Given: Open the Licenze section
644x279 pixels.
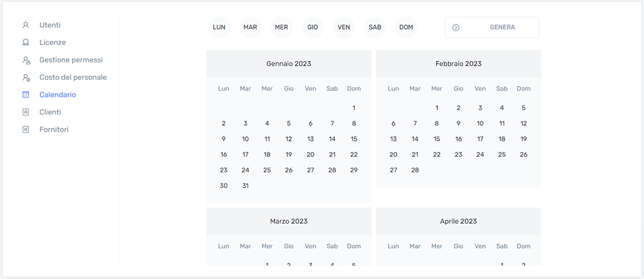Looking at the screenshot, I should click(53, 42).
